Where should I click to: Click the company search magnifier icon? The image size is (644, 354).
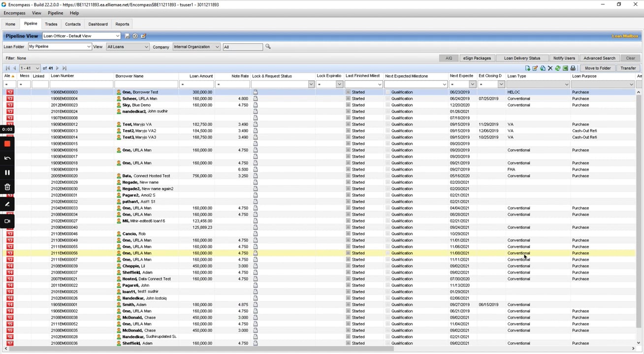point(268,47)
